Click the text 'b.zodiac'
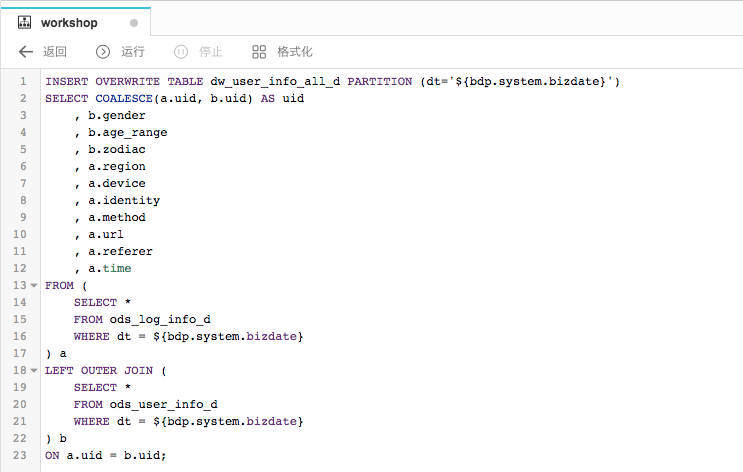 coord(117,149)
